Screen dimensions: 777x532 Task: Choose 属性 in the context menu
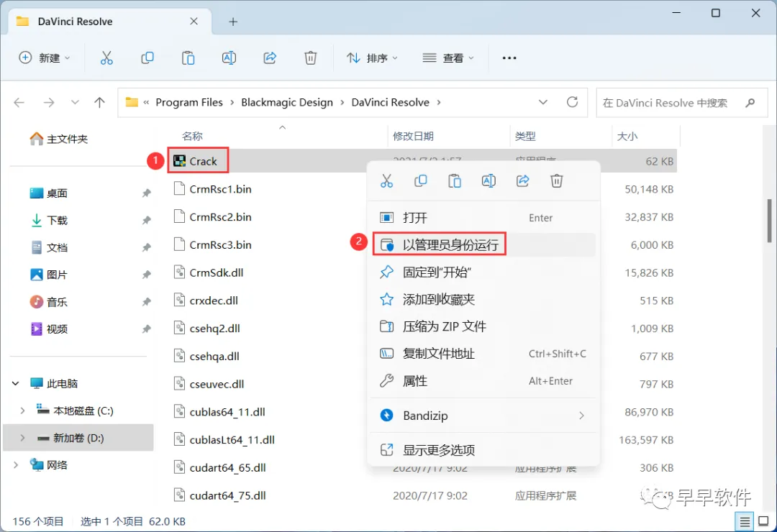[x=483, y=381]
